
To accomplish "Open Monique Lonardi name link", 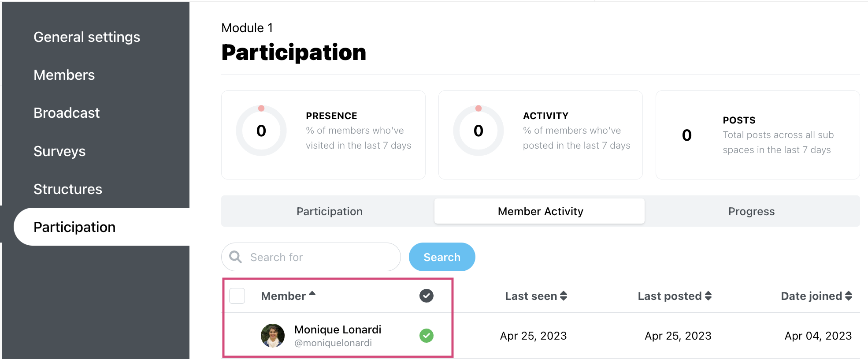I will pyautogui.click(x=338, y=329).
